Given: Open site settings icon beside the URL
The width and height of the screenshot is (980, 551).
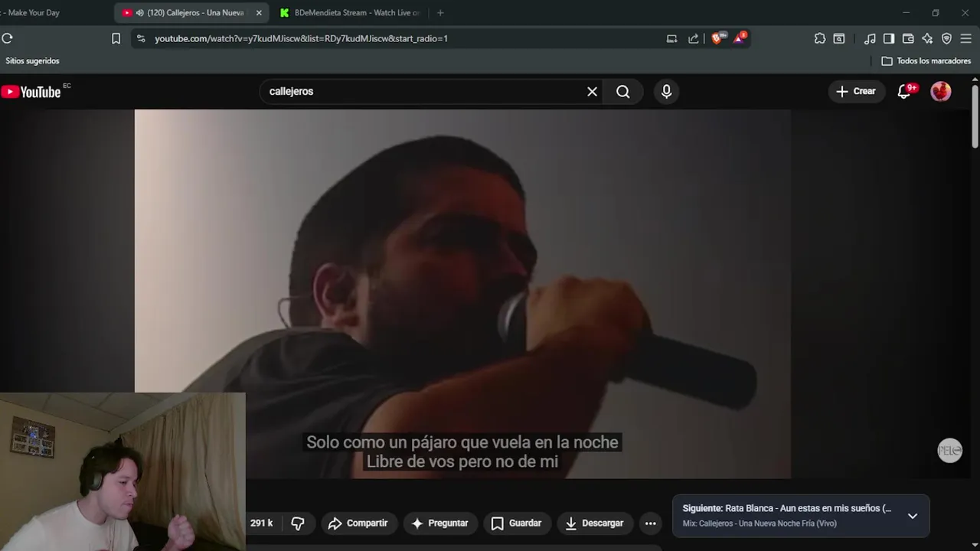Looking at the screenshot, I should pos(140,38).
